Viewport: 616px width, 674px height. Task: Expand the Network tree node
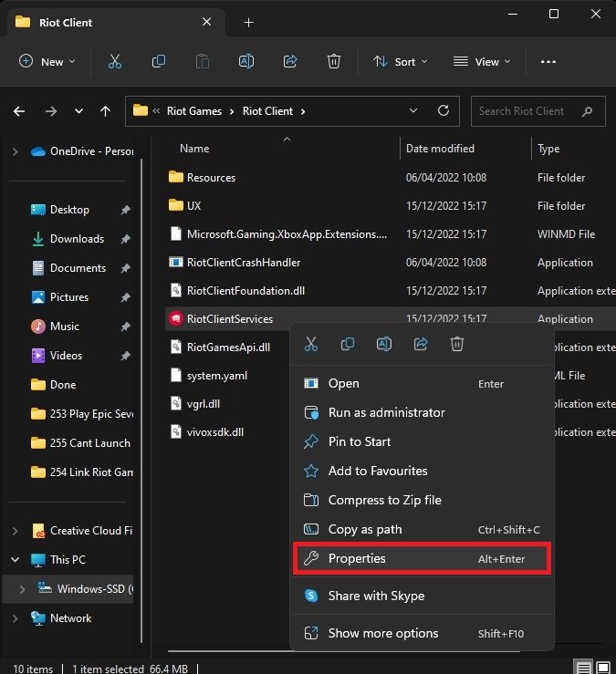16,617
